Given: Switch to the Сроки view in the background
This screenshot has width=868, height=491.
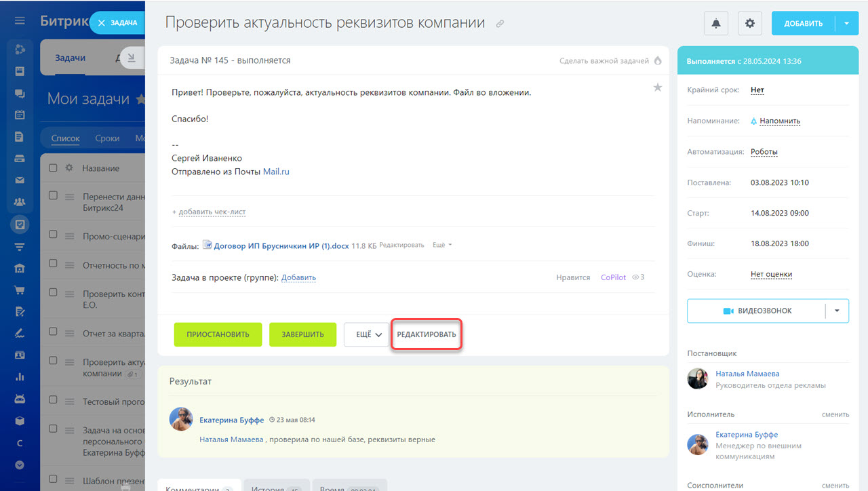Looking at the screenshot, I should [107, 138].
